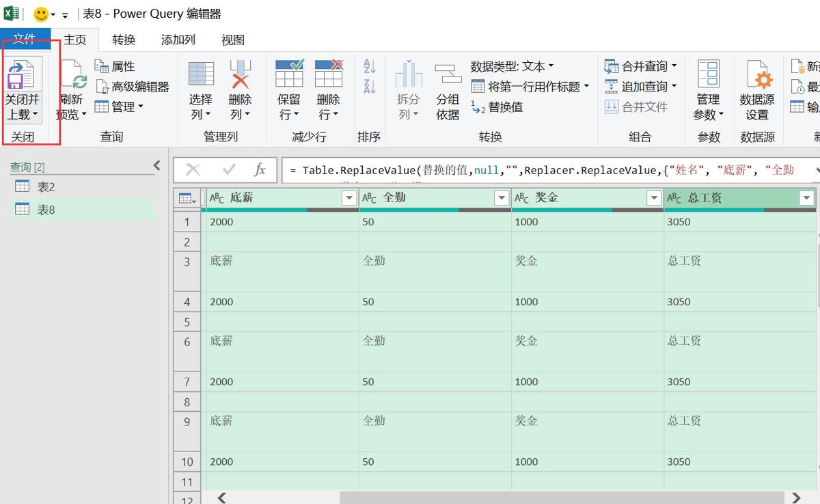Open the 总工资 column filter dropdown
Viewport: 820px width, 504px height.
pyautogui.click(x=806, y=197)
